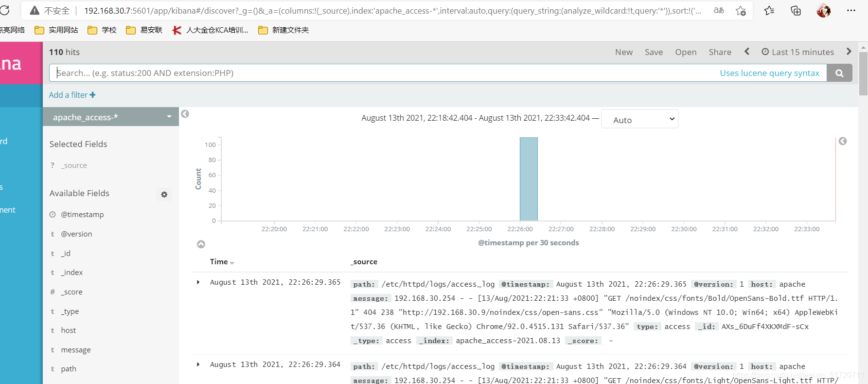
Task: Click the New menu item
Action: click(624, 52)
